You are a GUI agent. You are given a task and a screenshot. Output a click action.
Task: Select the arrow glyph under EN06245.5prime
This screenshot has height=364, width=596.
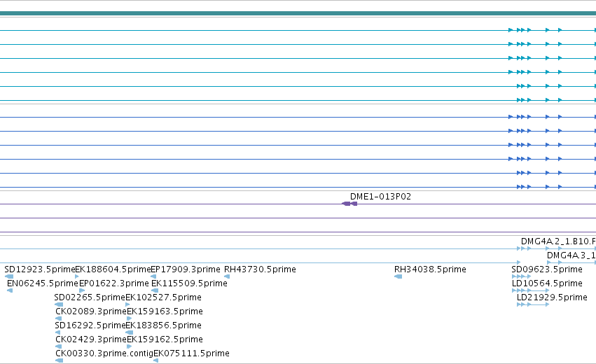click(10, 290)
